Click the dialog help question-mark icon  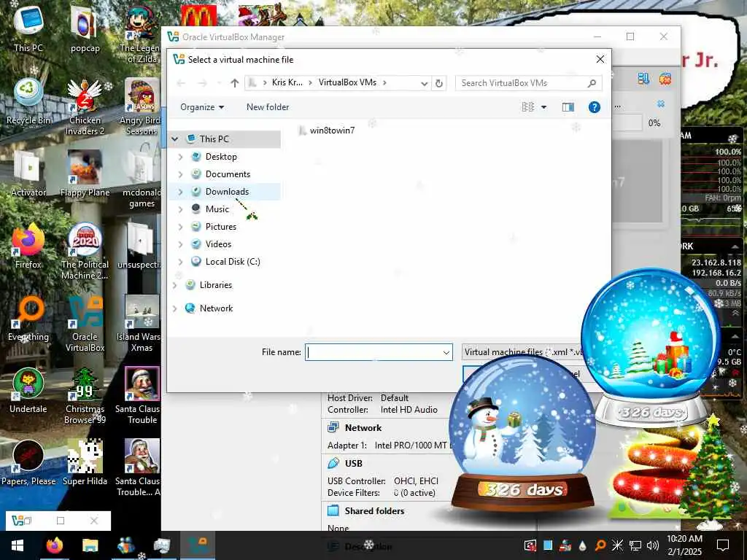[x=594, y=107]
